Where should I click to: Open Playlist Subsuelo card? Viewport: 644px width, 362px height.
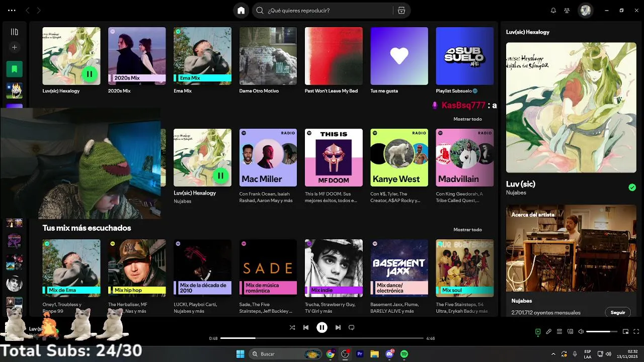click(464, 60)
